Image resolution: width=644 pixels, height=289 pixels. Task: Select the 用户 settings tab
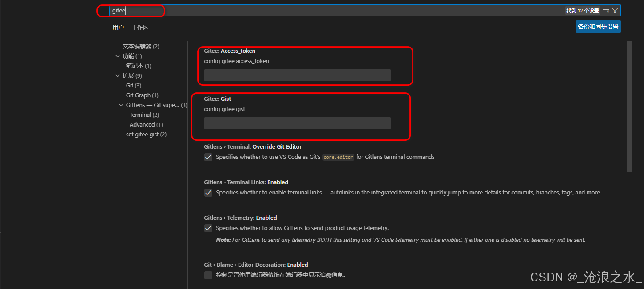coord(118,27)
